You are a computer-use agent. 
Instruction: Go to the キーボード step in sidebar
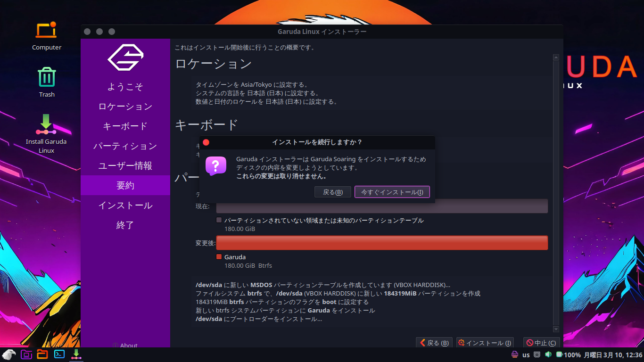(x=125, y=126)
